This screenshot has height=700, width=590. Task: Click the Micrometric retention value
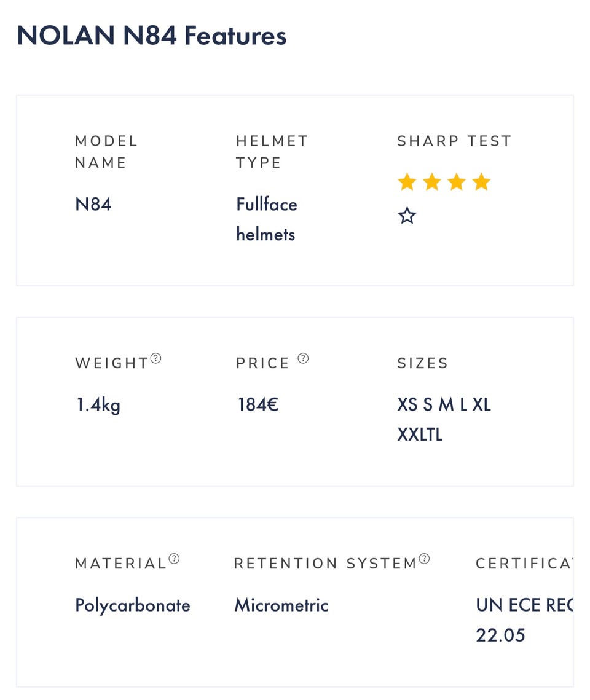click(x=281, y=605)
